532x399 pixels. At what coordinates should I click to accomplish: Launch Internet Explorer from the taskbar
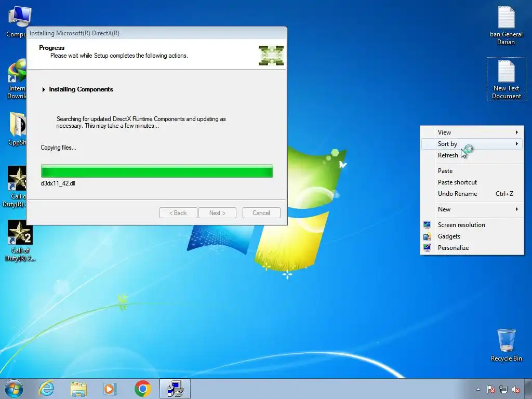click(x=46, y=389)
